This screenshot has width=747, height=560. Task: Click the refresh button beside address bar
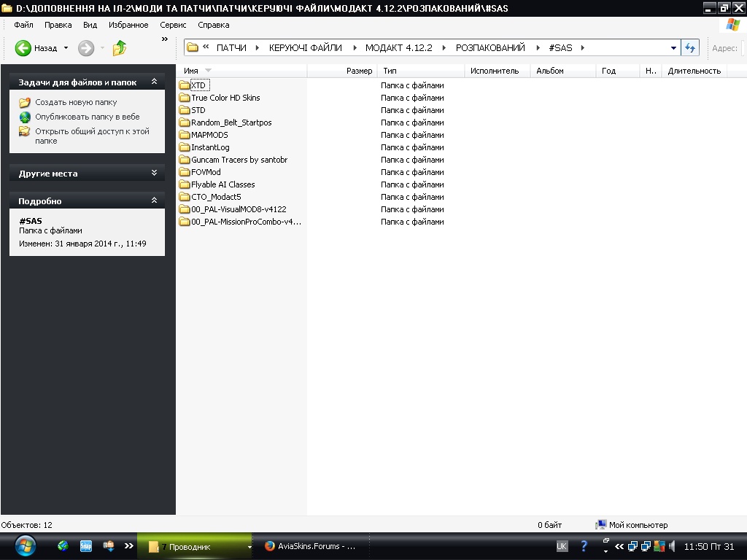tap(690, 47)
